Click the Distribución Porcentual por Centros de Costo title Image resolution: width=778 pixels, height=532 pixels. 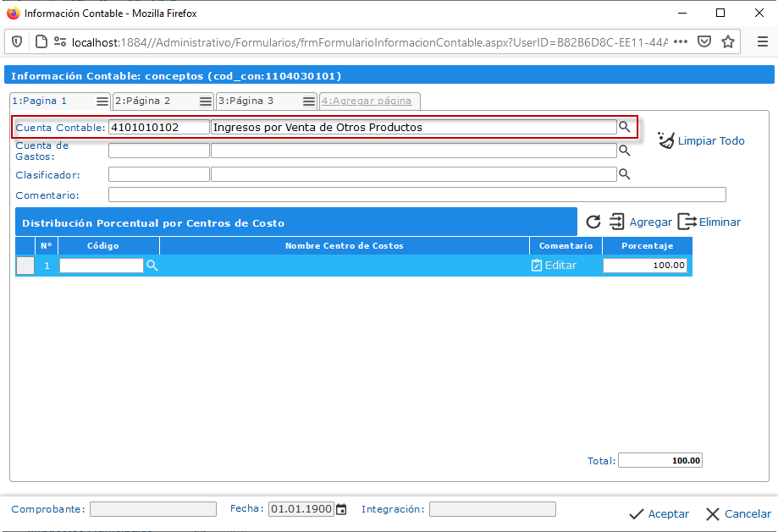(x=153, y=223)
